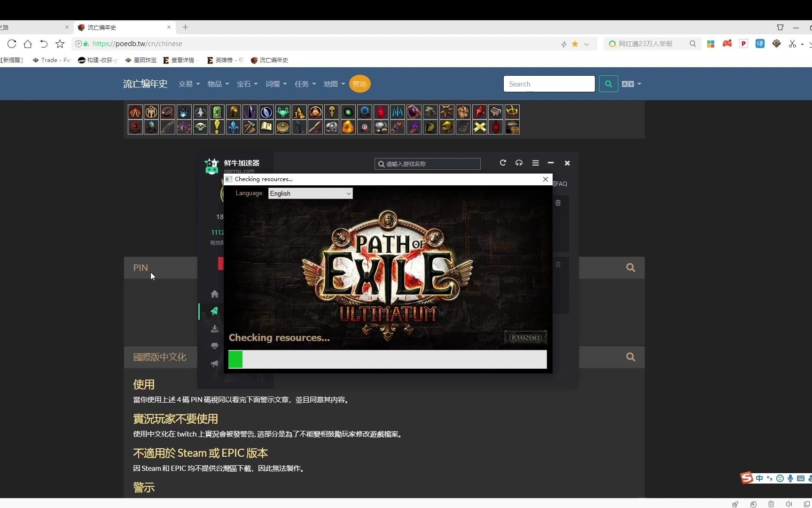Open the hammer pickaxe icon
Screen dimensions: 812x508
coord(250,127)
